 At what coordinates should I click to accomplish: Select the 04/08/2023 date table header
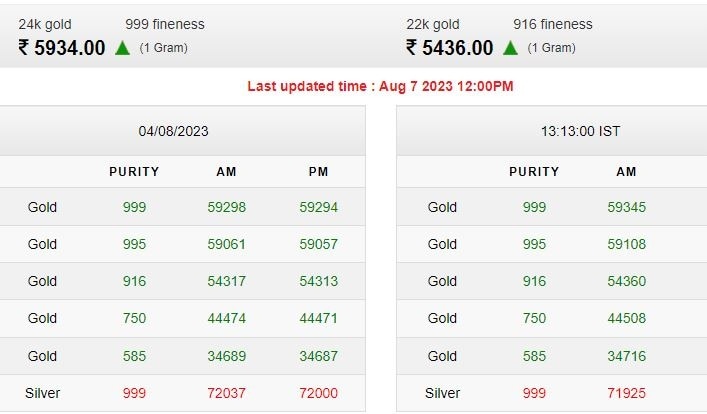pos(173,131)
